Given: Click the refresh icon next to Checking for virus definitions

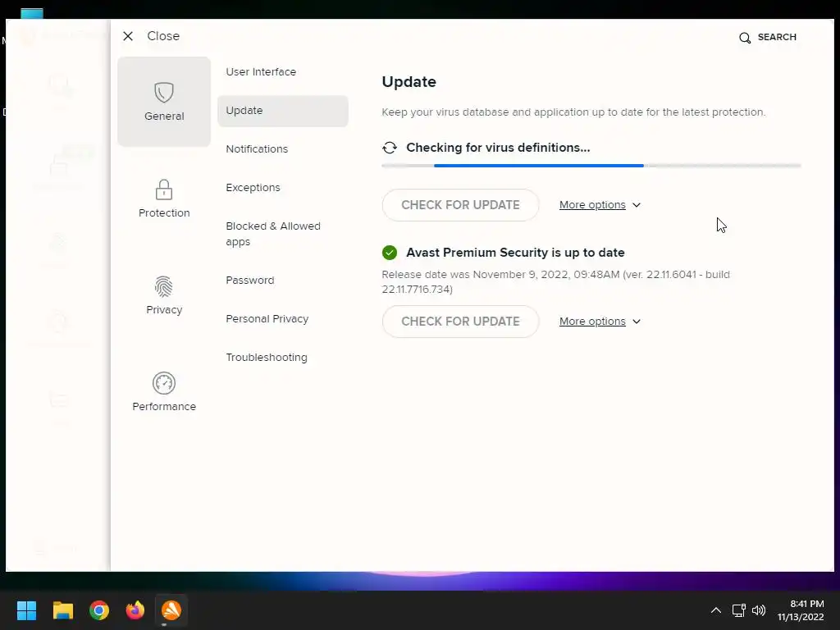Looking at the screenshot, I should [x=390, y=148].
